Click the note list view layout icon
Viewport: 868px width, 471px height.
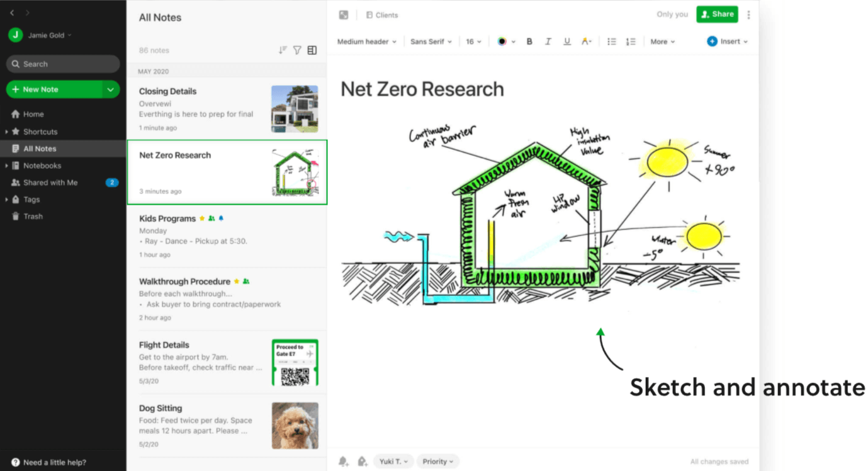click(312, 50)
